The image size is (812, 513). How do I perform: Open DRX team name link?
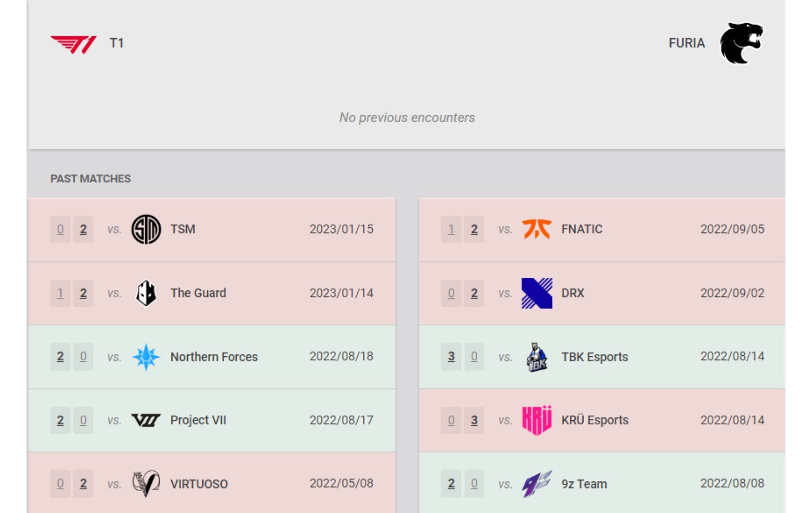tap(573, 293)
